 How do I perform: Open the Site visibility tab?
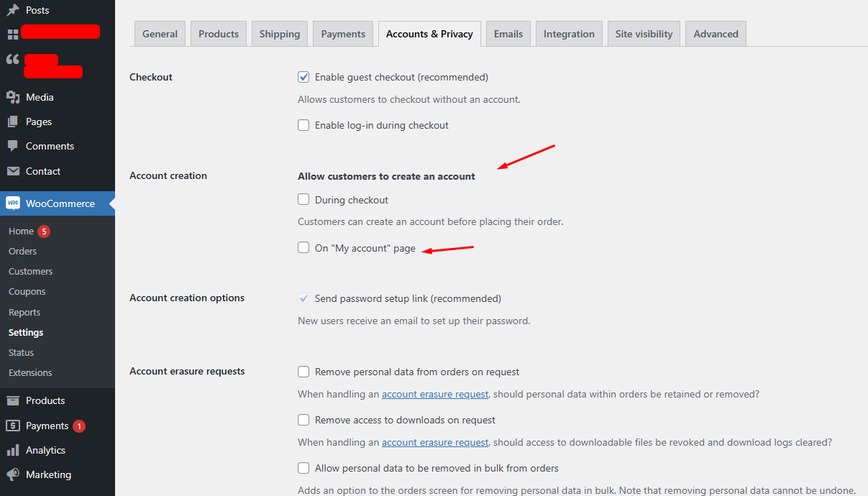644,34
